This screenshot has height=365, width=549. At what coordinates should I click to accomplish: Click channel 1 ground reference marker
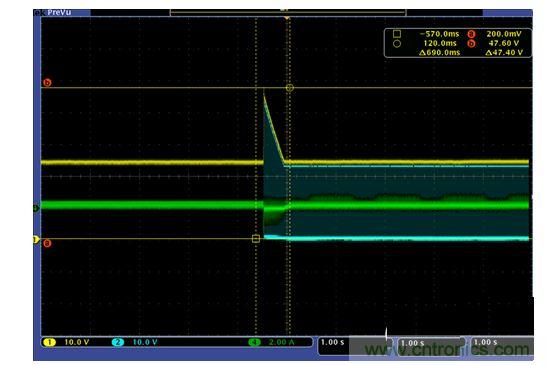(36, 240)
